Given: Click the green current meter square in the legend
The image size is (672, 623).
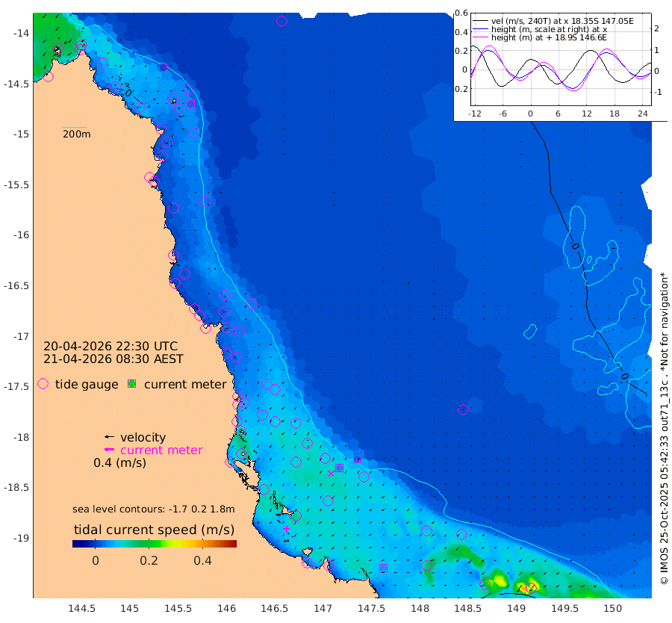Looking at the screenshot, I should pyautogui.click(x=132, y=384).
